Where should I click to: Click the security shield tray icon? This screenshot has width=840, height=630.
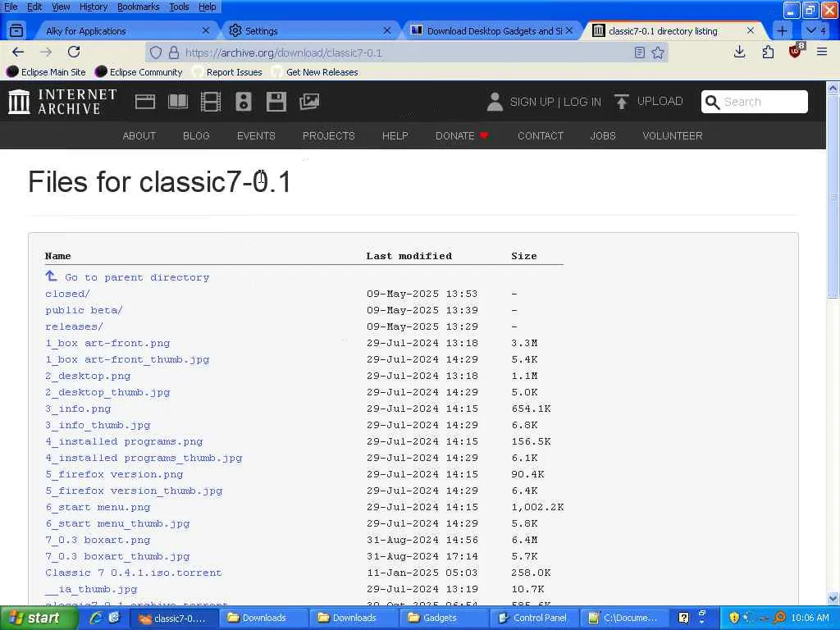tap(734, 618)
